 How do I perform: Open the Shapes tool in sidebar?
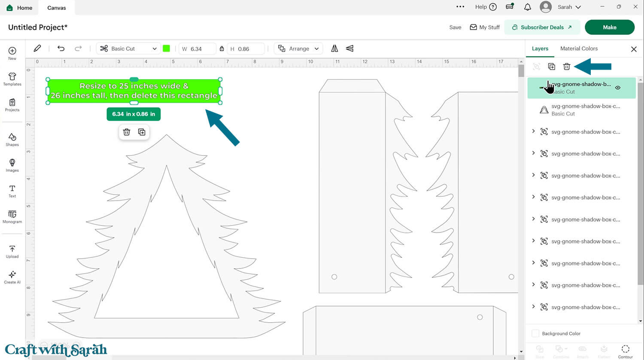[x=12, y=139]
